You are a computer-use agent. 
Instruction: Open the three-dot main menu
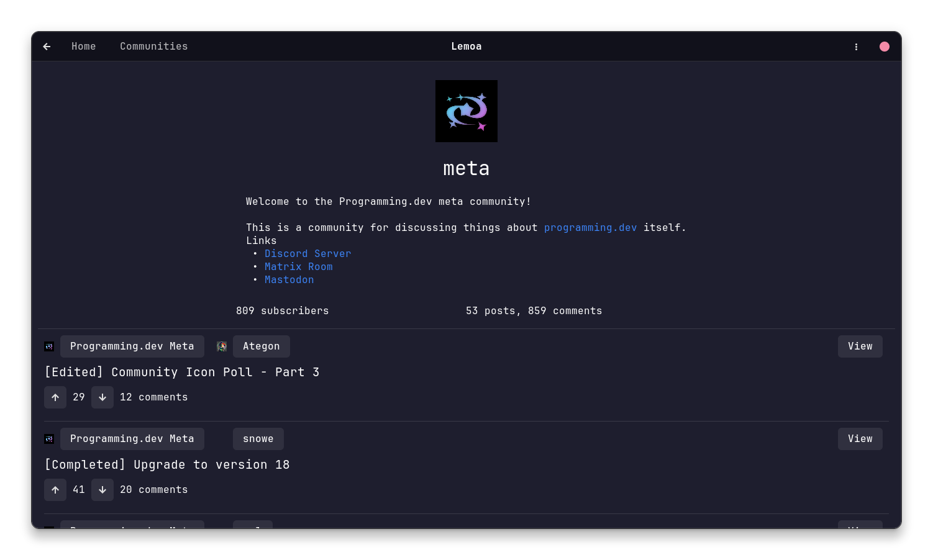tap(856, 47)
